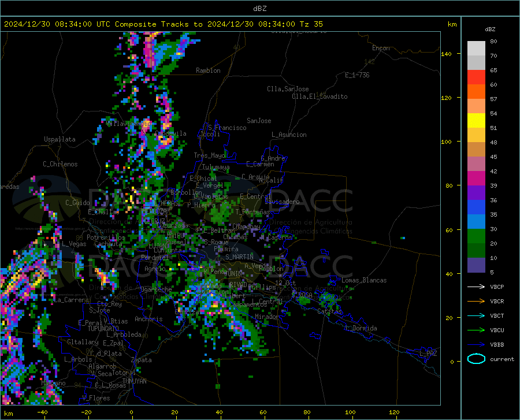Pick the light gray 70 dBZ swatch
The width and height of the screenshot is (520, 420).
476,49
